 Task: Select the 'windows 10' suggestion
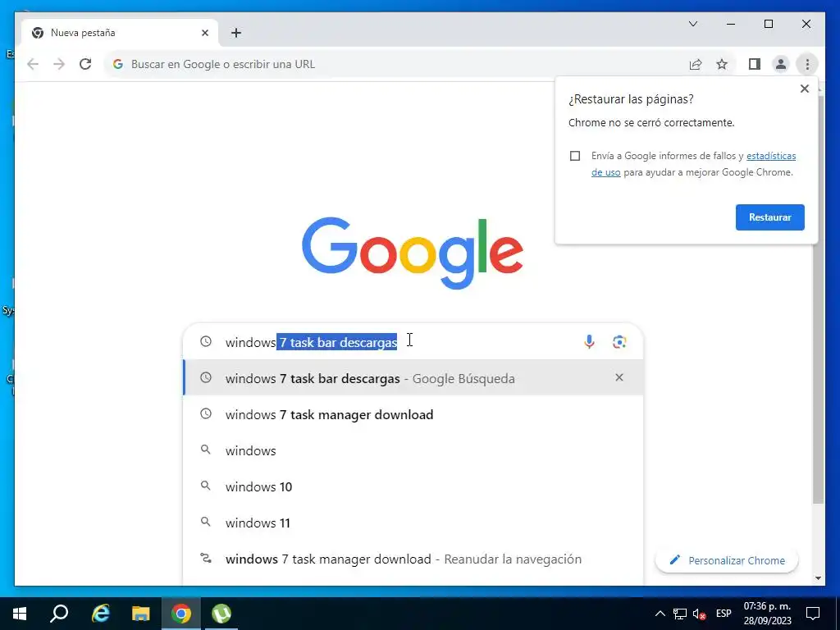pos(413,486)
